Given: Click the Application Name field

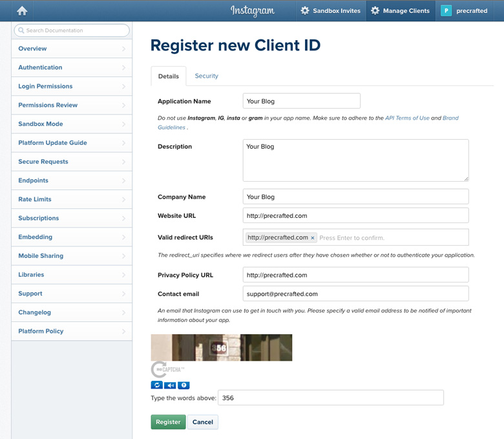Looking at the screenshot, I should [302, 101].
